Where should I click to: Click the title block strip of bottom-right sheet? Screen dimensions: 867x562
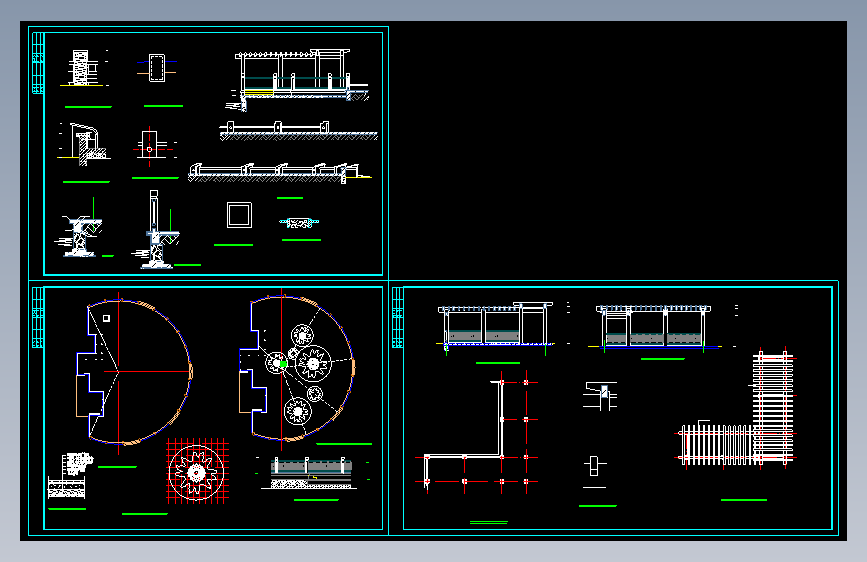coord(398,318)
